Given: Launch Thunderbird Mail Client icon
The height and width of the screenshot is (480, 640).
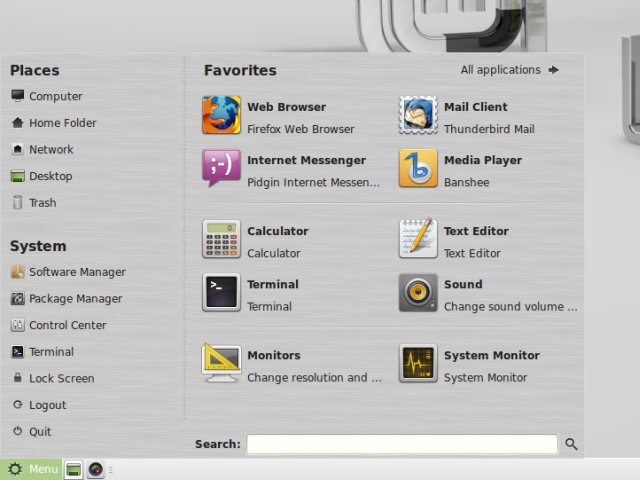Looking at the screenshot, I should pyautogui.click(x=418, y=115).
